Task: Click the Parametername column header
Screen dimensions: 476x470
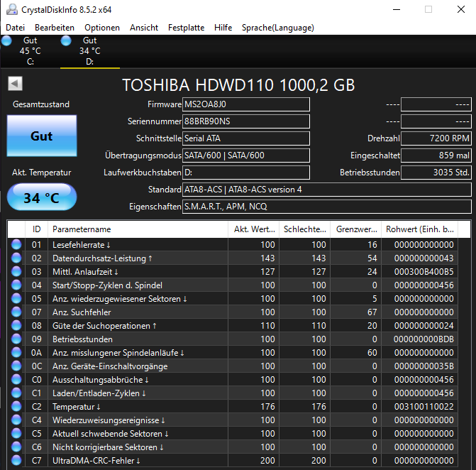Action: (138, 229)
